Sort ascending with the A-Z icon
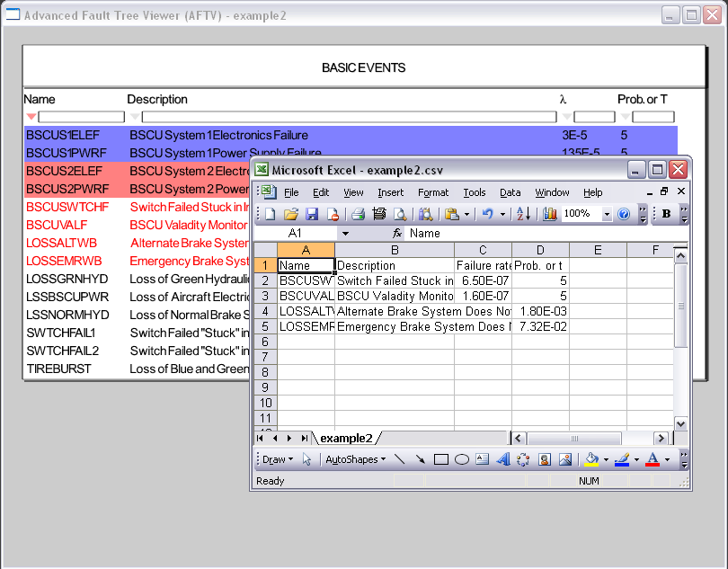The height and width of the screenshot is (569, 728). click(x=524, y=214)
